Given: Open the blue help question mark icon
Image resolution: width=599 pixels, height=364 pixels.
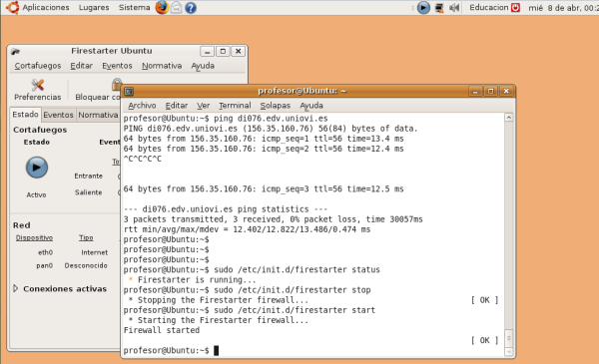Looking at the screenshot, I should point(191,8).
